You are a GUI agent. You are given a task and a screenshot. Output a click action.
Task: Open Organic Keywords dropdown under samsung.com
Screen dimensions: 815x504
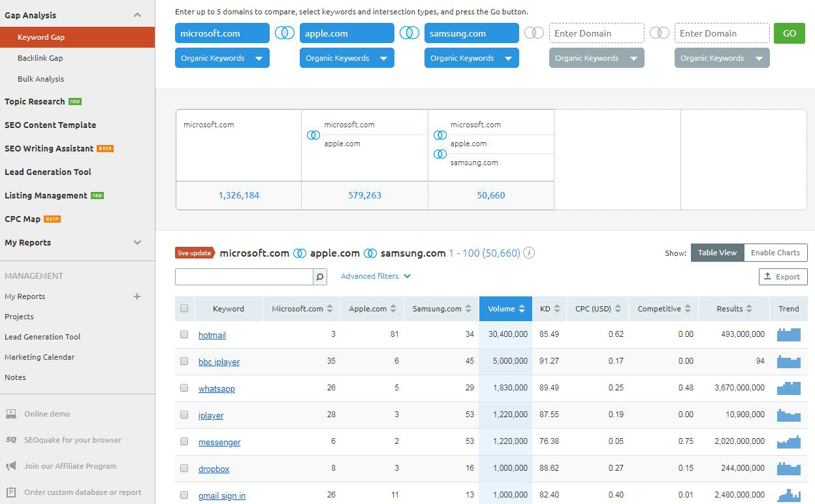click(471, 58)
